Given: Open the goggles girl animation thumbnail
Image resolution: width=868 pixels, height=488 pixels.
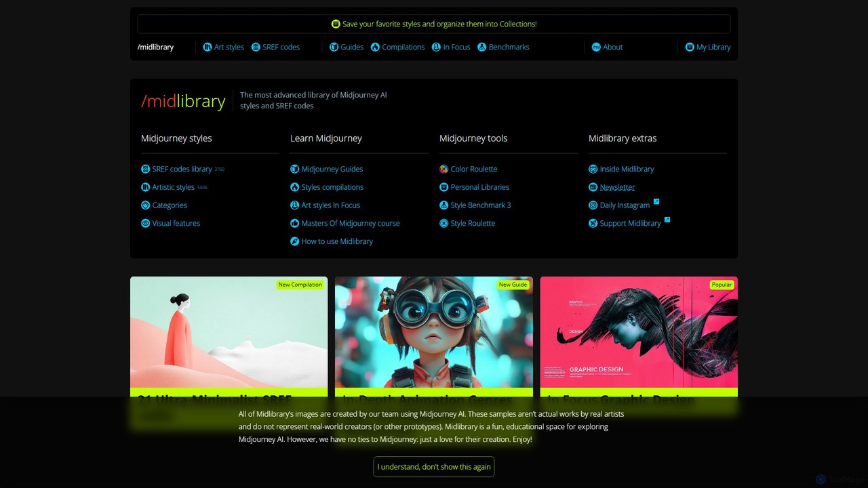Looking at the screenshot, I should tap(434, 332).
